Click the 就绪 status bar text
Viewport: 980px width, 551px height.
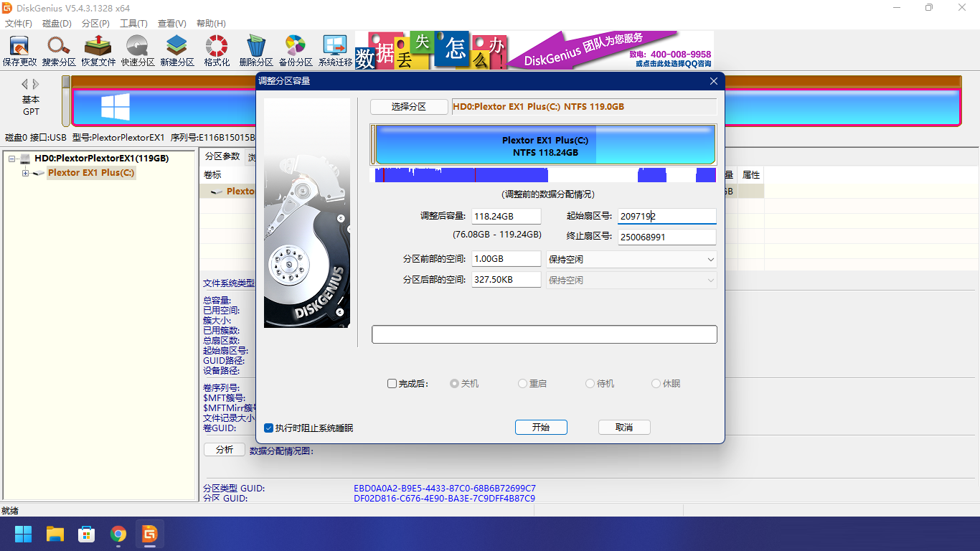point(10,511)
